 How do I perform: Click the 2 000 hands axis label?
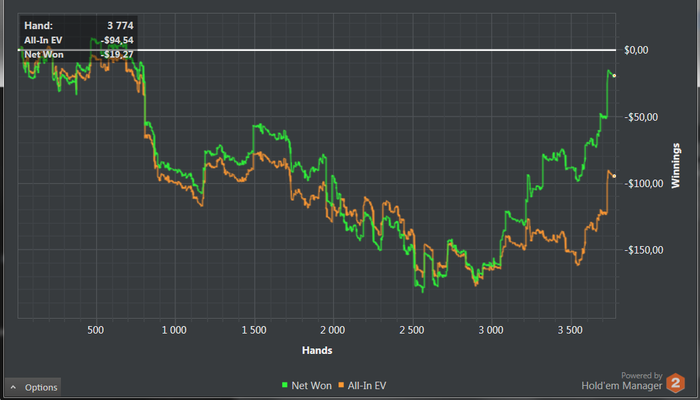coord(333,330)
